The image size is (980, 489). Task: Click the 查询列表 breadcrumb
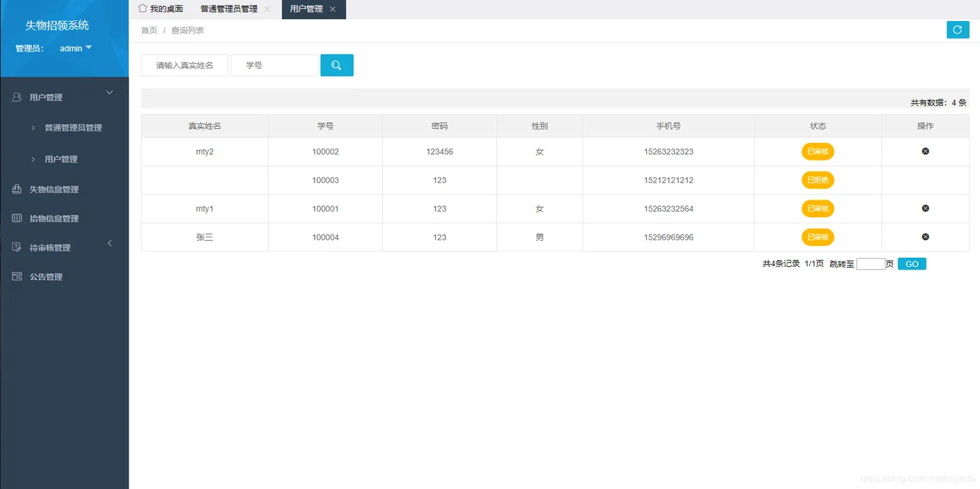(x=188, y=30)
